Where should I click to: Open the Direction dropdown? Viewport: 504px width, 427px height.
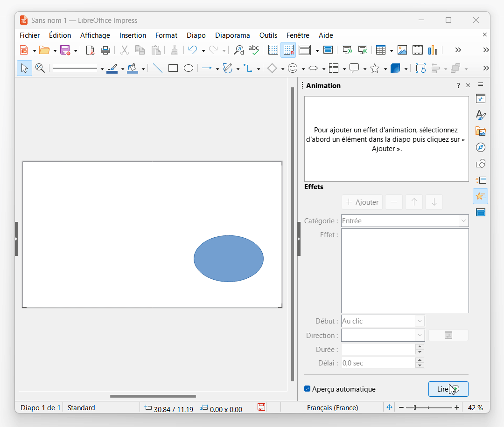tap(420, 336)
